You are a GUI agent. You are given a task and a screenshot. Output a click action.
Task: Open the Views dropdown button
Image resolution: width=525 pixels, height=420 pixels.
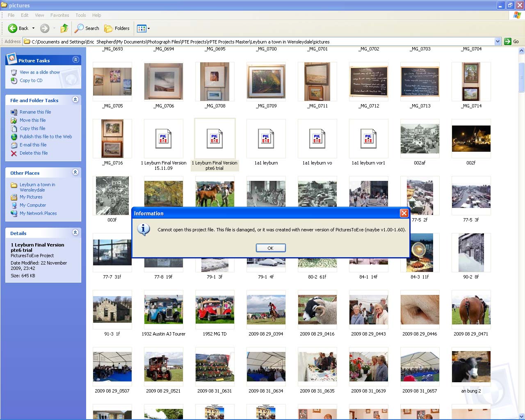coord(143,28)
